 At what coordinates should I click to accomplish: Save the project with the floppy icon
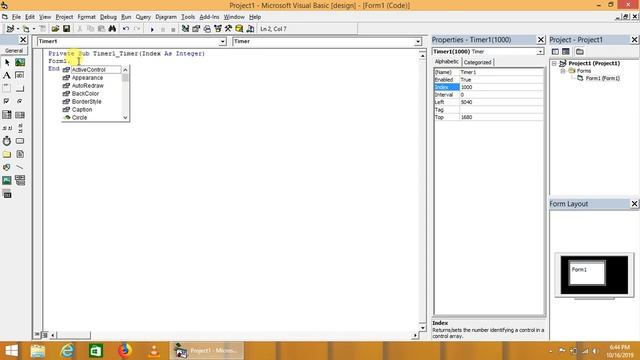(66, 29)
